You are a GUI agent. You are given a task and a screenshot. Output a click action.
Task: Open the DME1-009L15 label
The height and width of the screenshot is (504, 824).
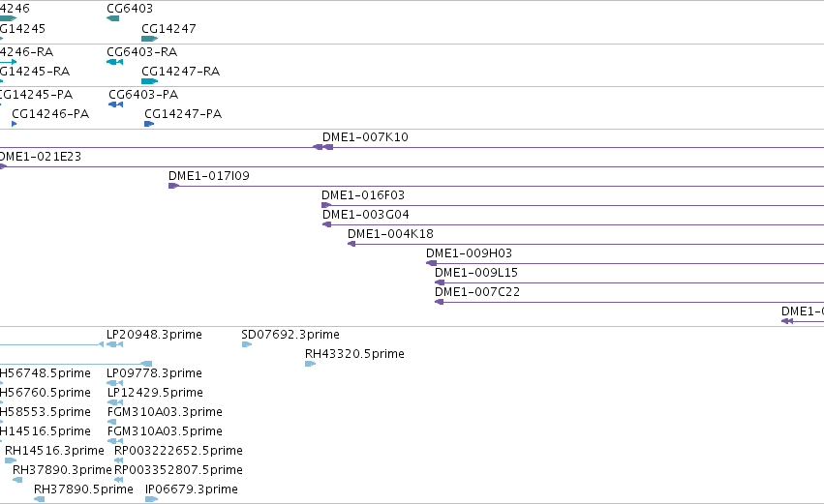[x=476, y=273]
